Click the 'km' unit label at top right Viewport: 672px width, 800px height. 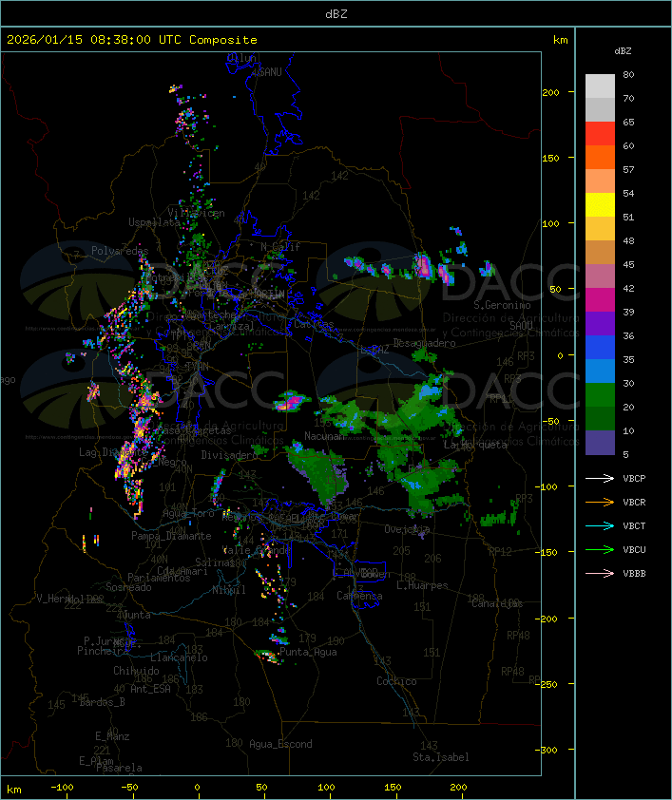[560, 40]
